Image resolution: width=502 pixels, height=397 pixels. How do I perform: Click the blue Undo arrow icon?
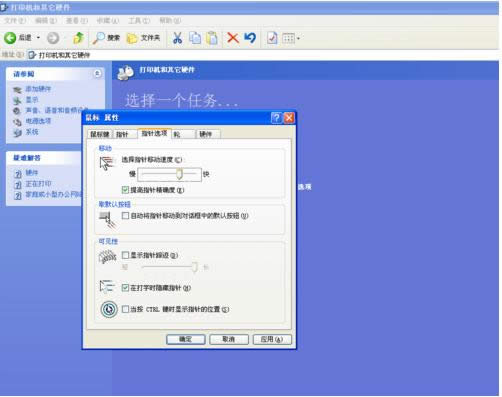coord(250,38)
